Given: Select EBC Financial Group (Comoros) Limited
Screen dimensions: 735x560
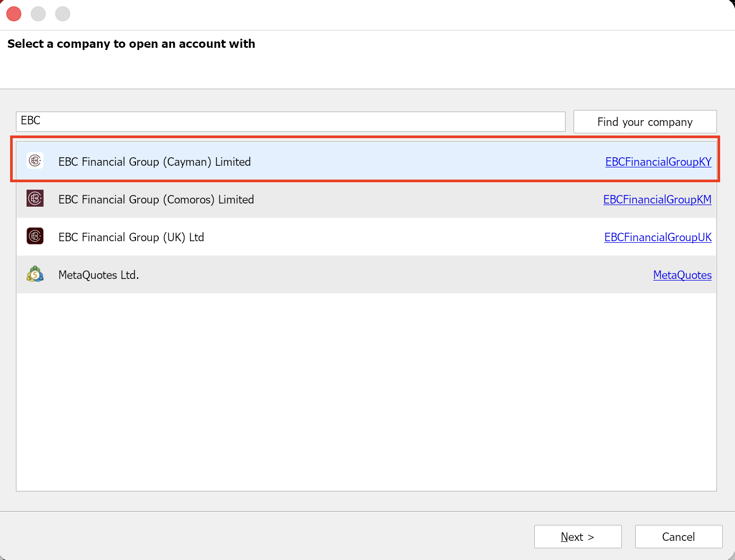Looking at the screenshot, I should [366, 199].
